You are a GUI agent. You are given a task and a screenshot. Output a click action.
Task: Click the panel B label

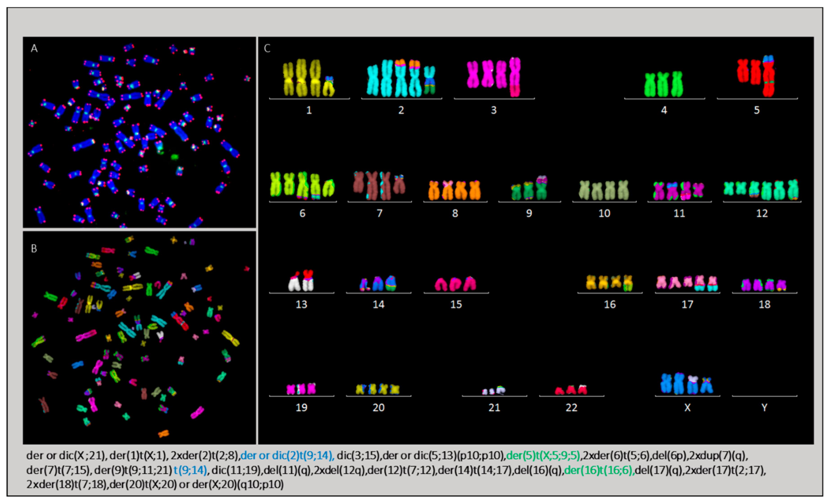[x=34, y=249]
